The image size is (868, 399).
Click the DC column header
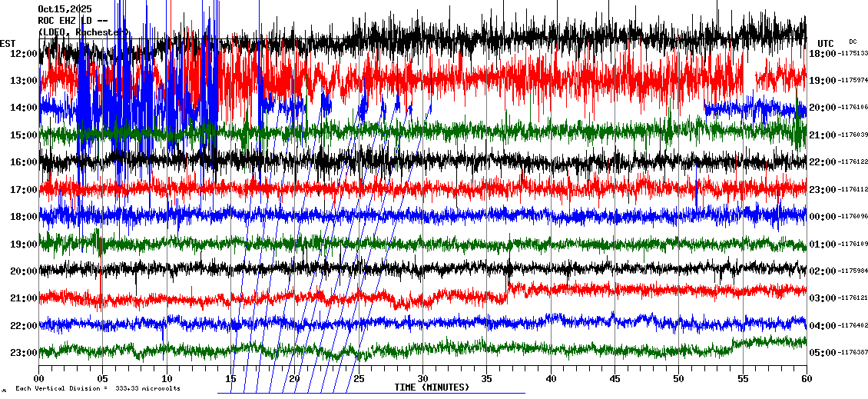click(853, 42)
